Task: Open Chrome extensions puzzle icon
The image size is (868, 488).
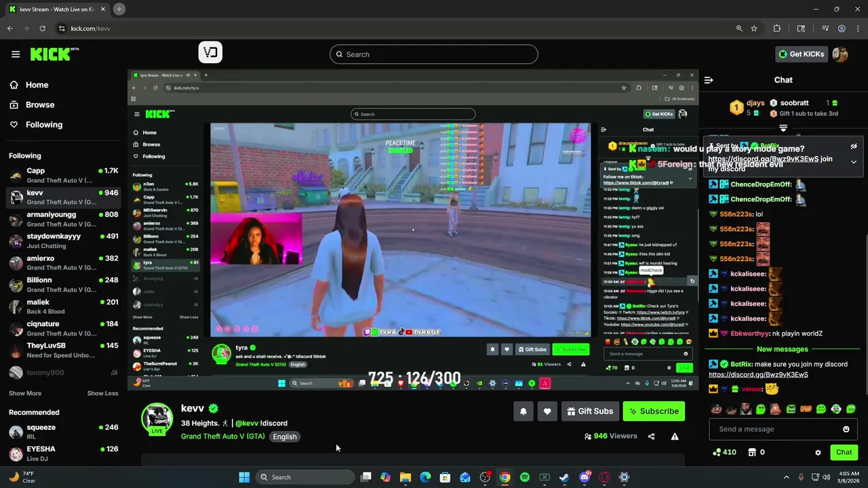Action: pos(777,28)
